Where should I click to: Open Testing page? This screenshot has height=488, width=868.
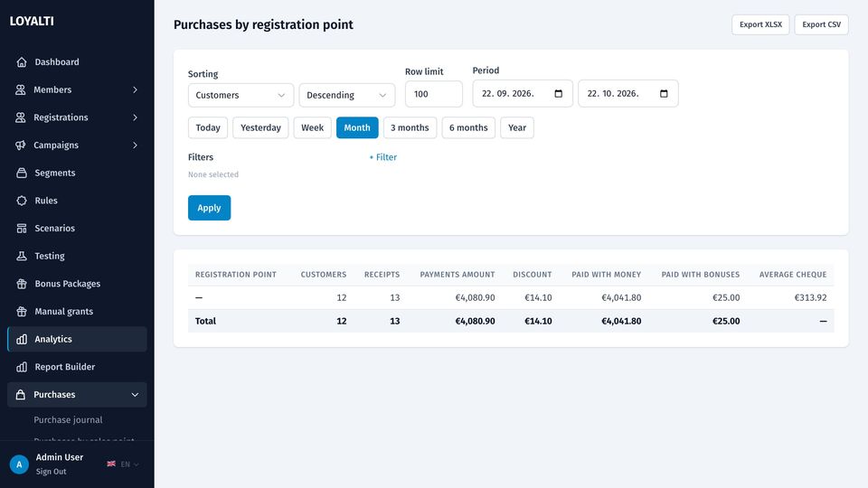pos(77,256)
